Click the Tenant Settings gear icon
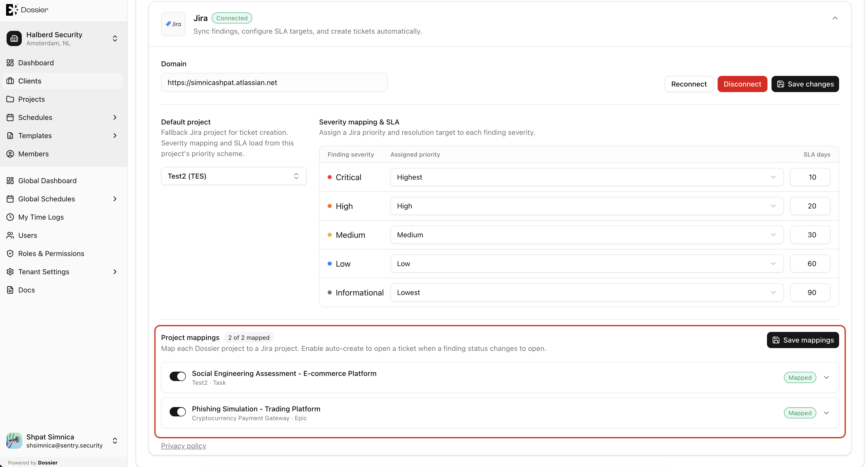The height and width of the screenshot is (467, 868). [10, 271]
